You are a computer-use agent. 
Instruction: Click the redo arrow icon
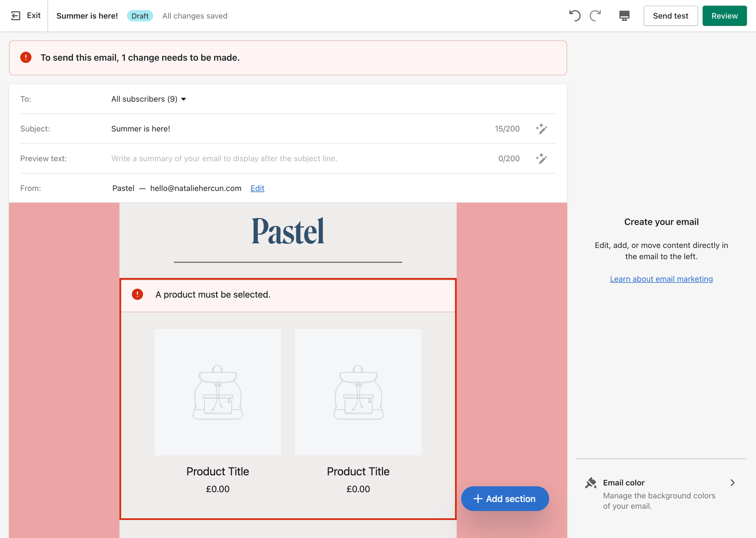click(x=595, y=16)
